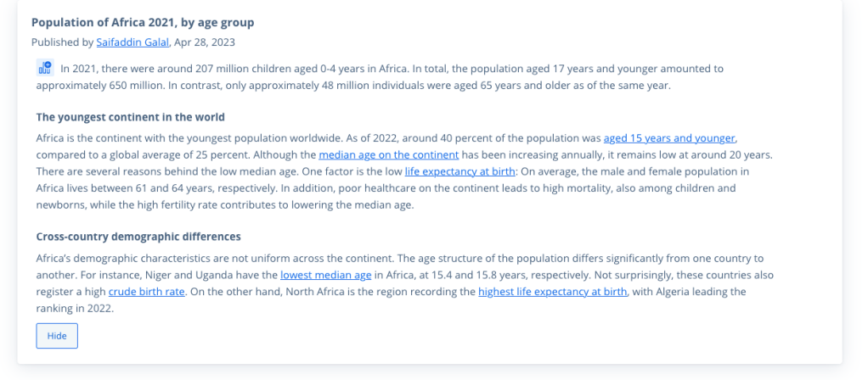Viewport: 868px width, 380px height.
Task: Follow the 'median age on the continent' link
Action: pos(388,154)
